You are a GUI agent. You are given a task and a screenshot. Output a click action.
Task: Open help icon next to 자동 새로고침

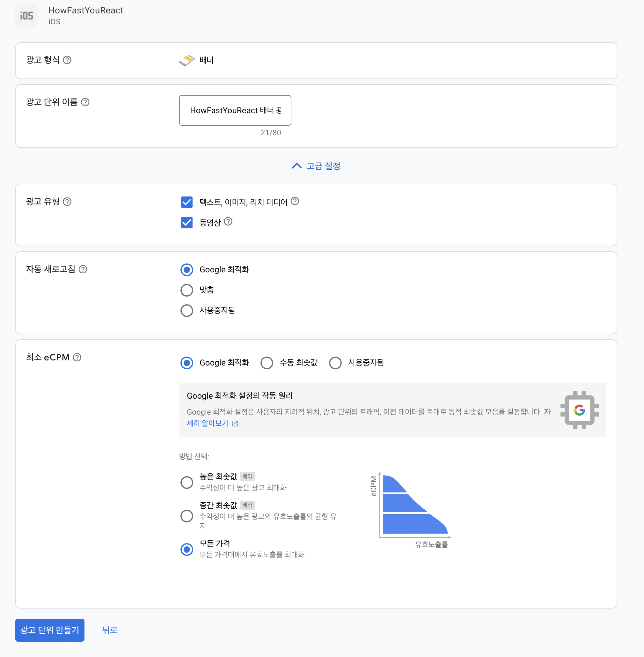pyautogui.click(x=83, y=269)
